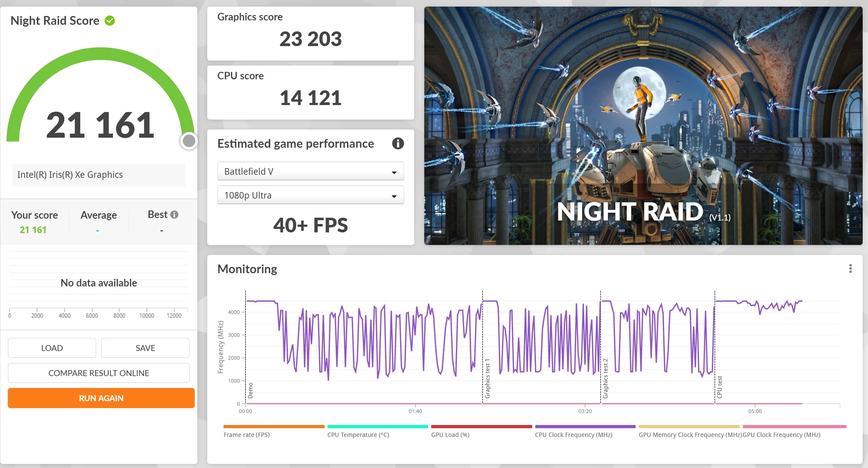Image resolution: width=868 pixels, height=468 pixels.
Task: Click the Night Raid benchmark thumbnail image
Action: coord(643,125)
